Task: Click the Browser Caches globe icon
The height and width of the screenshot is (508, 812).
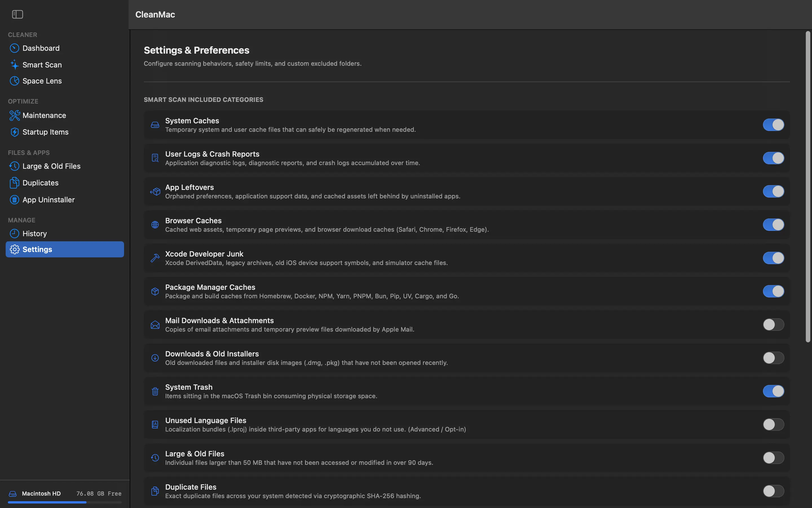Action: (x=155, y=225)
